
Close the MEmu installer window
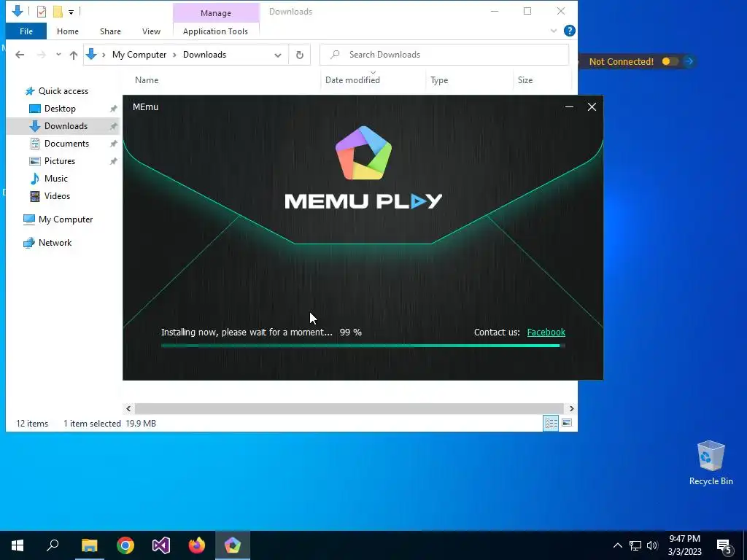pyautogui.click(x=592, y=106)
